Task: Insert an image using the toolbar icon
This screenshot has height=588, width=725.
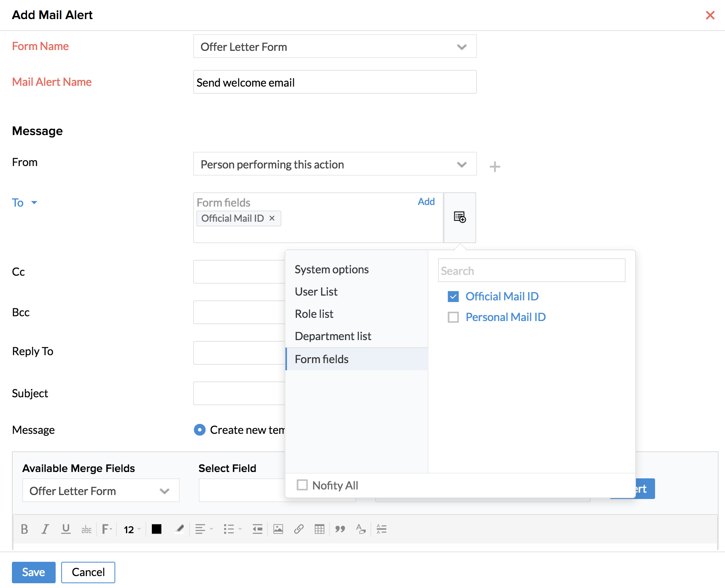Action: 278,529
